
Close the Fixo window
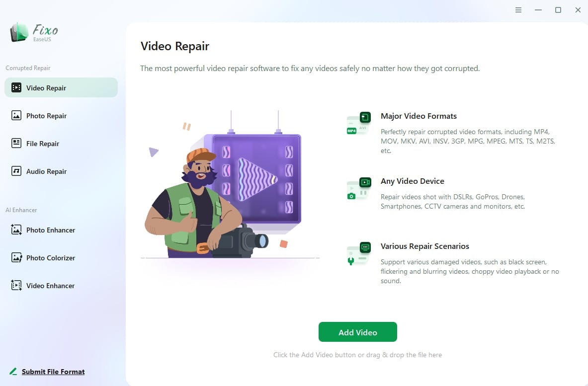pyautogui.click(x=578, y=10)
